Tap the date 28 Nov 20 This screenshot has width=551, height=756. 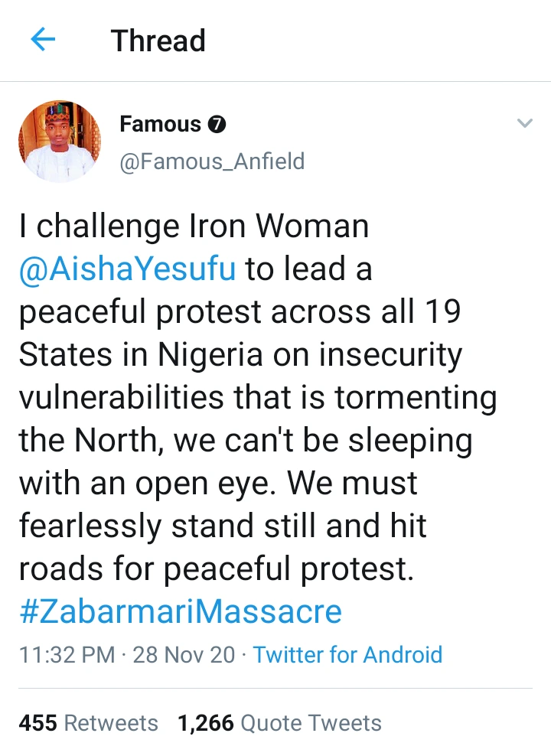pyautogui.click(x=184, y=655)
